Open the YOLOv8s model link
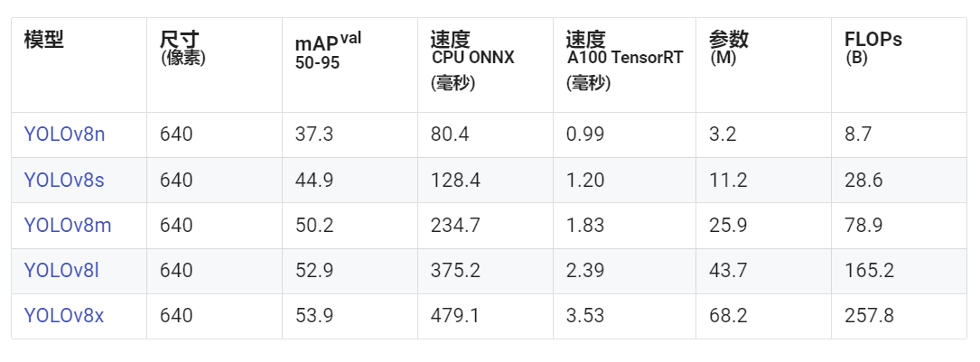 coord(64,180)
